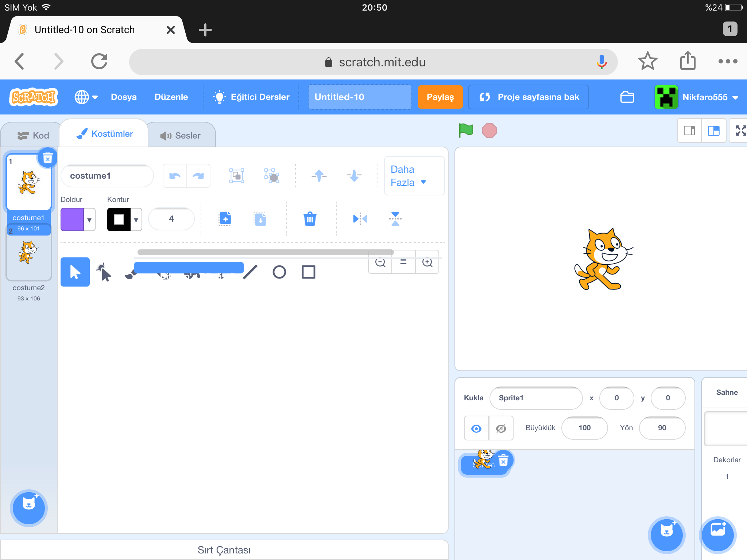Expand the Daha Fazla options menu
The image size is (747, 560).
tap(414, 175)
